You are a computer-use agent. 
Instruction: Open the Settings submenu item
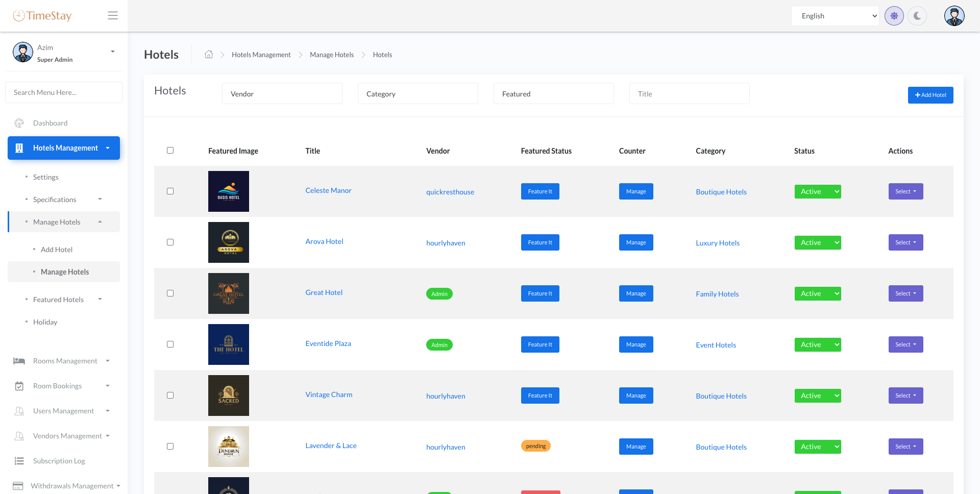[46, 177]
